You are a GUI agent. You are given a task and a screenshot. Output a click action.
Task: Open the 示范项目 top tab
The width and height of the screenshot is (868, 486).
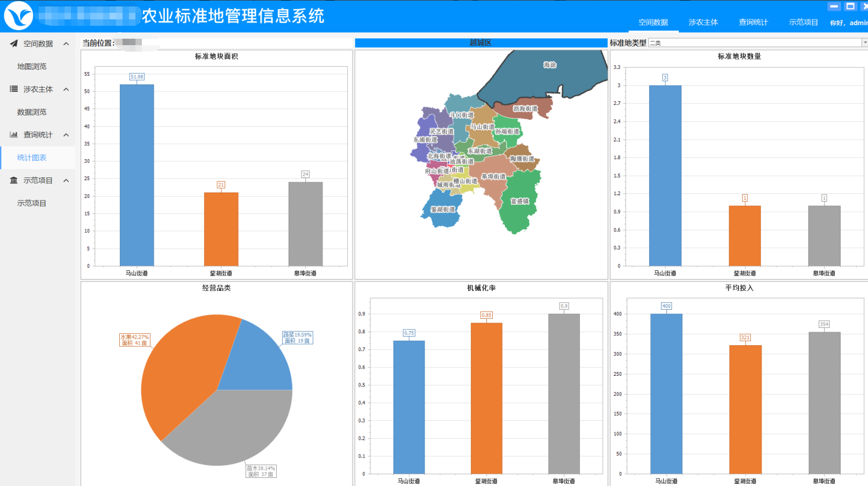point(804,23)
